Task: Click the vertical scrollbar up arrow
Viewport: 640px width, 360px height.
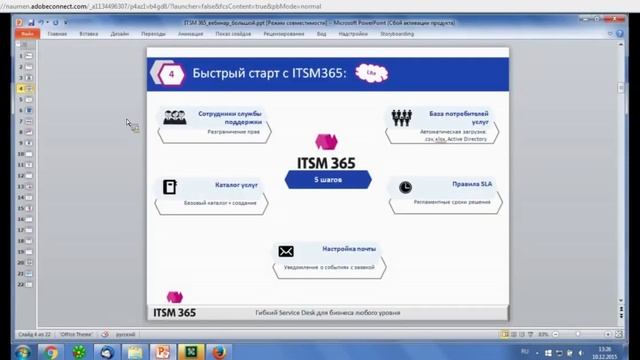Action: tap(621, 44)
